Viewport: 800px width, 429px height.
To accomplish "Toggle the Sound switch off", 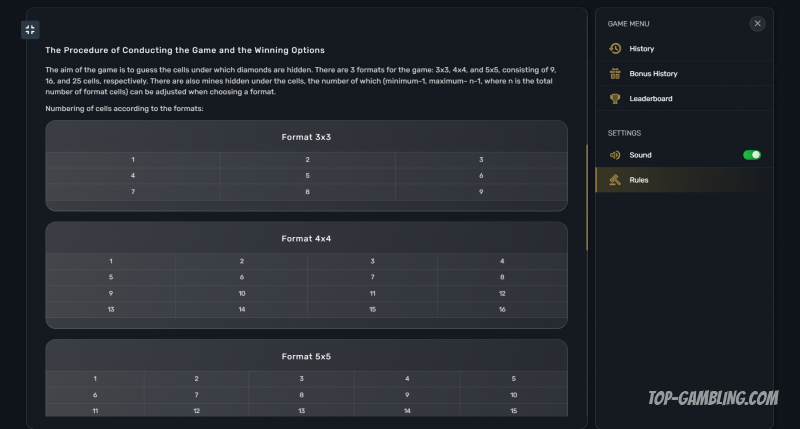I will coord(752,155).
